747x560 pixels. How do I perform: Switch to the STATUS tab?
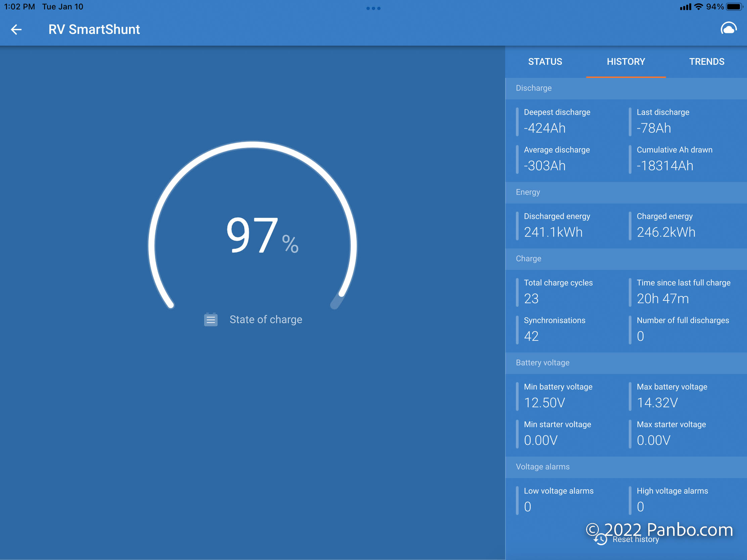coord(545,62)
